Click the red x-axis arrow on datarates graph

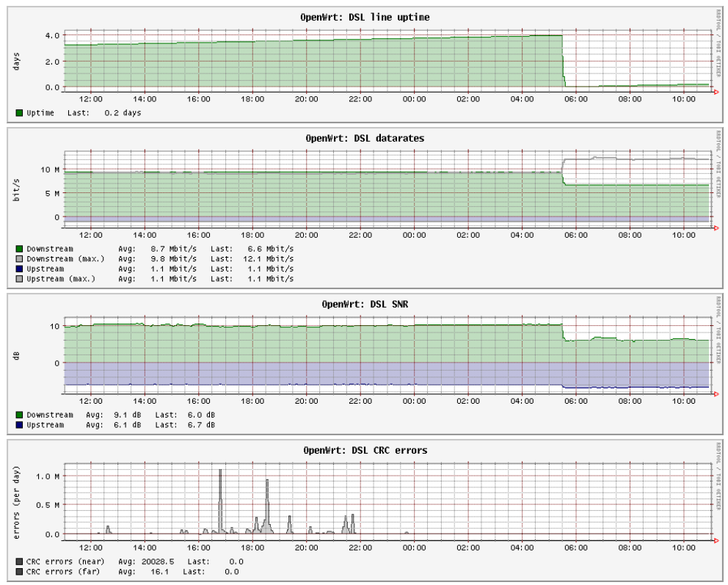(x=716, y=228)
